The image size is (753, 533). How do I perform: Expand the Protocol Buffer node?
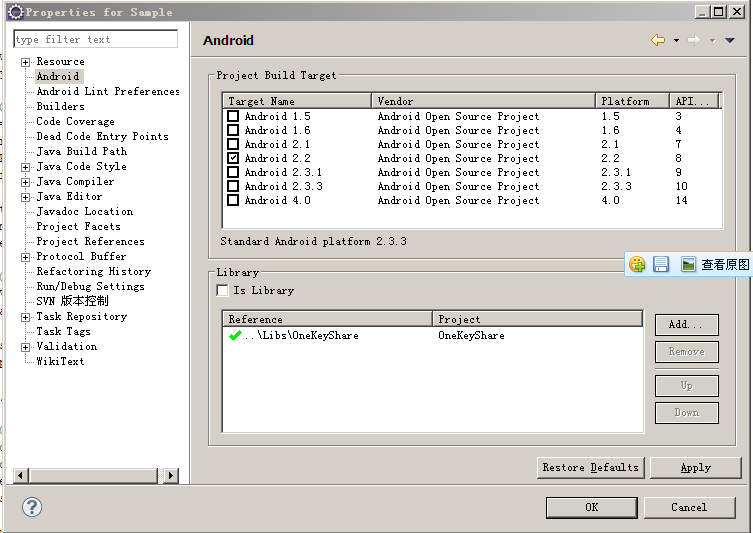coord(25,257)
